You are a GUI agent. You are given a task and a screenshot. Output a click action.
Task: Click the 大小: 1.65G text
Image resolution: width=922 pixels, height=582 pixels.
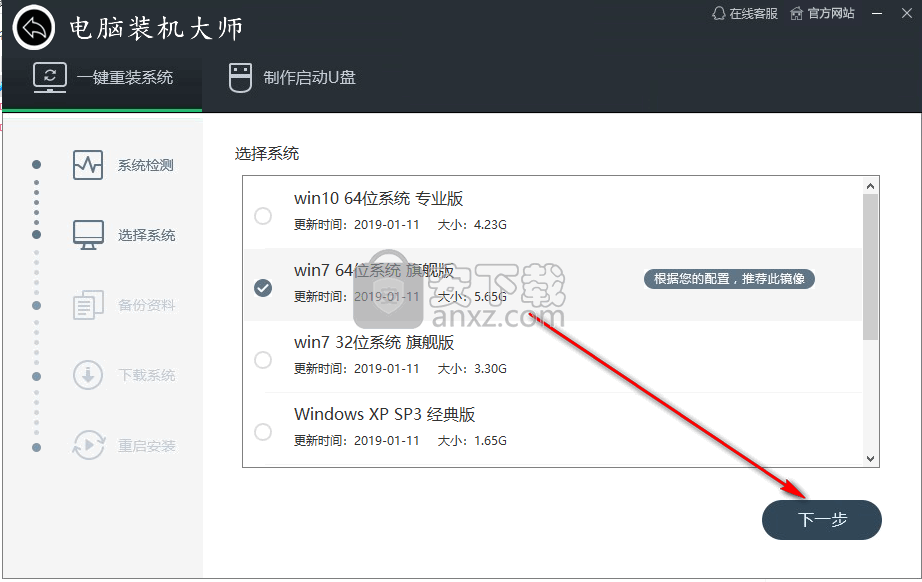point(472,440)
